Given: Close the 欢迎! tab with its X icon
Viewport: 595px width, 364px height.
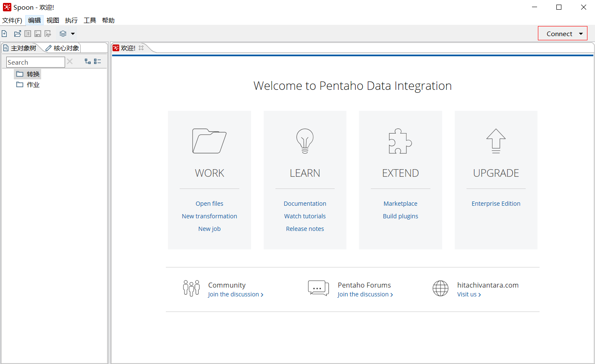Looking at the screenshot, I should pyautogui.click(x=141, y=48).
